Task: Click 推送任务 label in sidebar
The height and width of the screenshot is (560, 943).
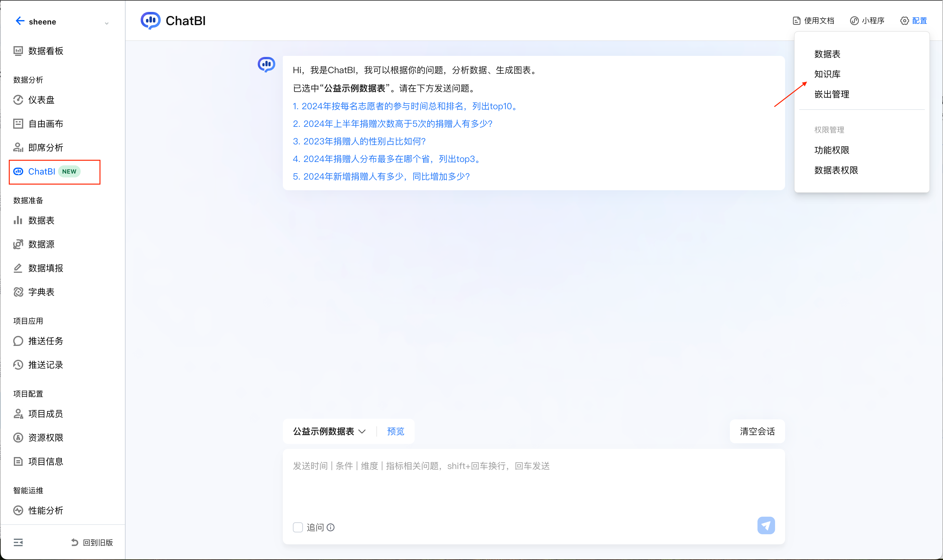Action: tap(46, 341)
